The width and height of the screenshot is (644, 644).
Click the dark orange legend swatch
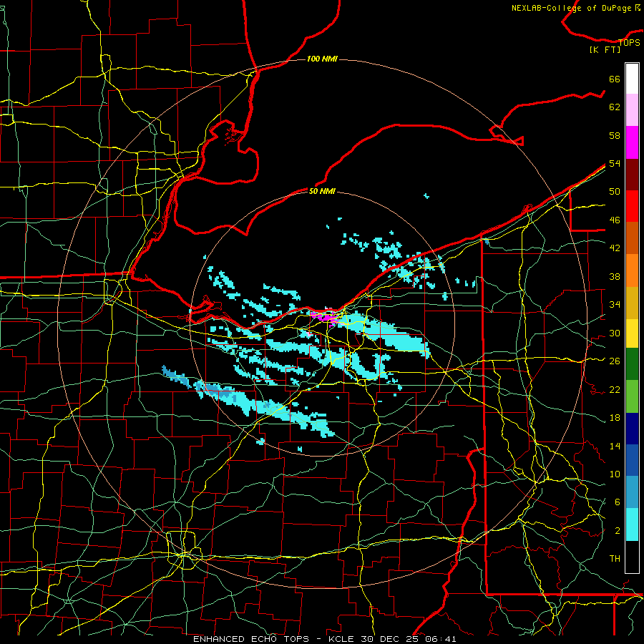click(x=632, y=238)
